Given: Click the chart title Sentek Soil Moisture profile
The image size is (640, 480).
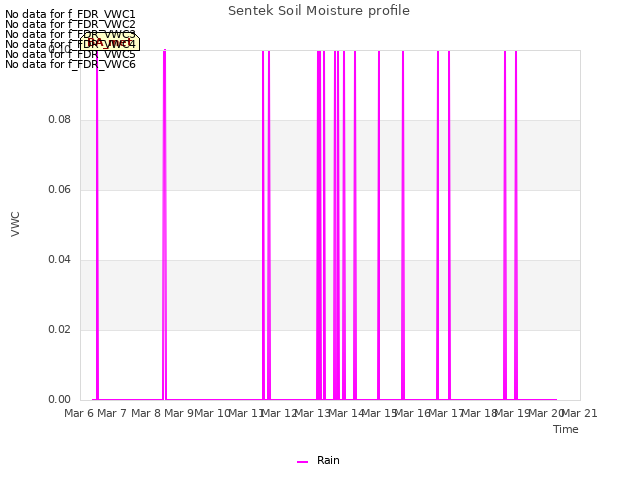Looking at the screenshot, I should (319, 11).
